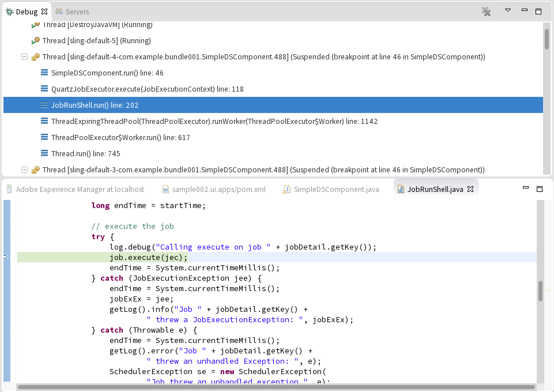Click the remove terminated launches icon
Image resolution: width=554 pixels, height=392 pixels.
point(486,11)
